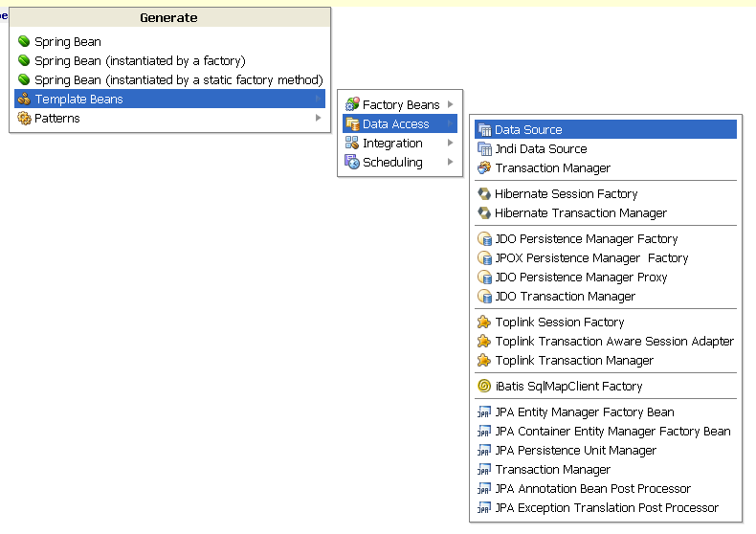Image resolution: width=756 pixels, height=534 pixels.
Task: Expand the Factory Beans submenu arrow
Action: [450, 105]
